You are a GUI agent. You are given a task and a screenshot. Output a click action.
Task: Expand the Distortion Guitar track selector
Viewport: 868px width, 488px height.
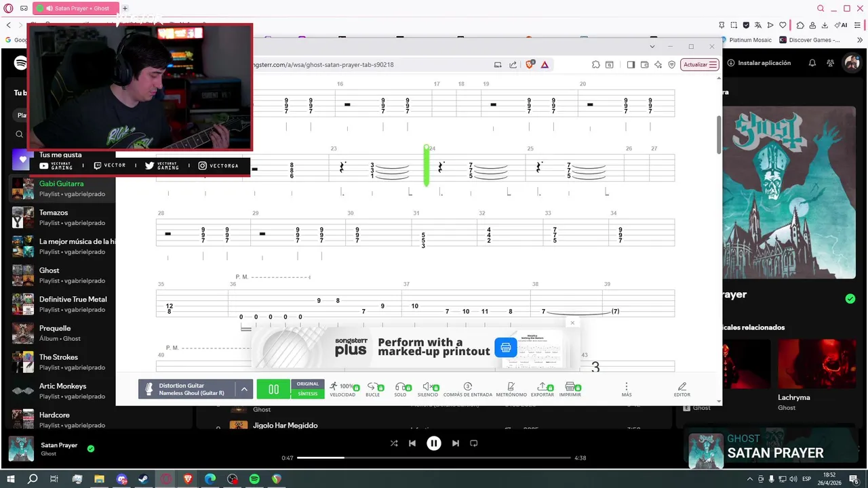click(x=244, y=389)
